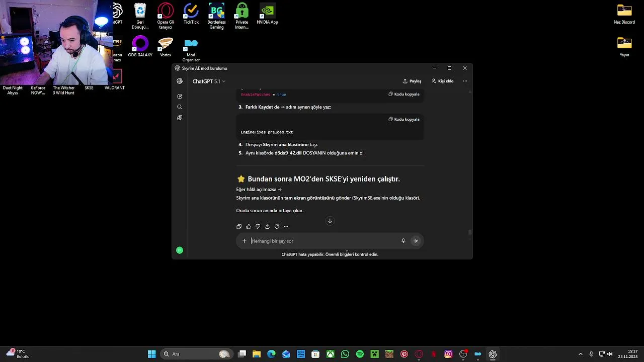Open Borderless Gaming desktop icon
644x362 pixels.
[216, 16]
